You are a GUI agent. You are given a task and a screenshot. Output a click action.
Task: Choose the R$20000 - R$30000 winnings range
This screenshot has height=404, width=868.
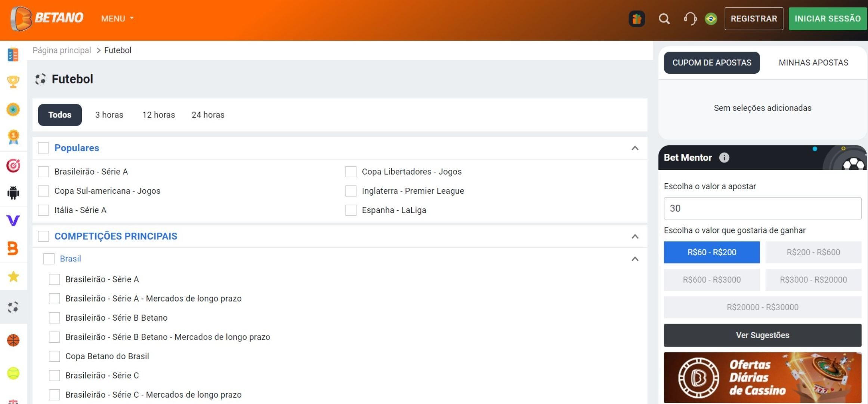pyautogui.click(x=763, y=307)
